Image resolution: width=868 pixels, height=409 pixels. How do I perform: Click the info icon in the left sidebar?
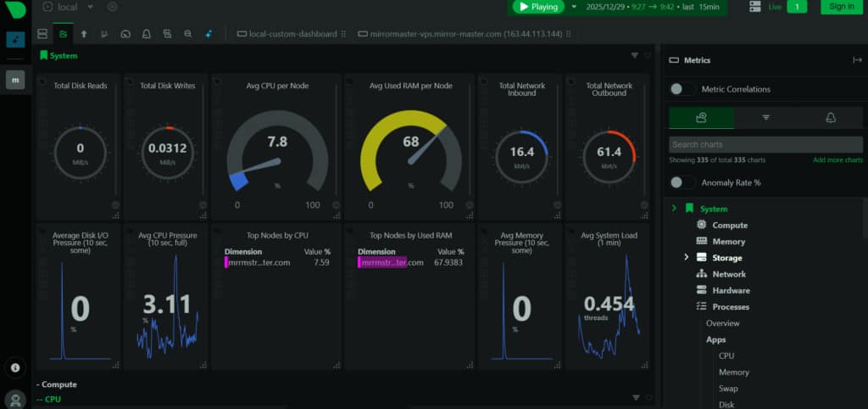click(x=15, y=367)
